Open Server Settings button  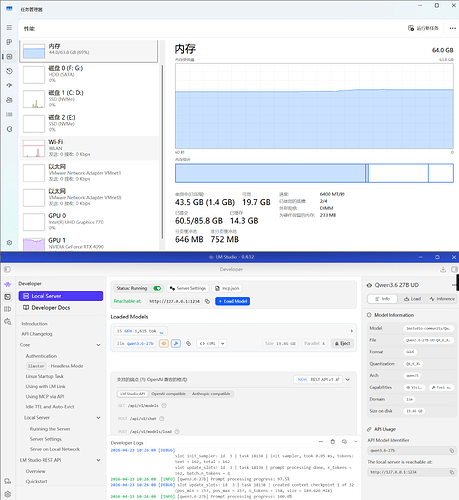pyautogui.click(x=188, y=288)
